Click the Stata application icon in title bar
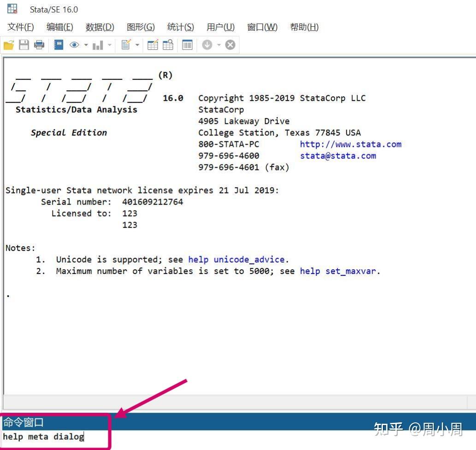 click(x=12, y=9)
